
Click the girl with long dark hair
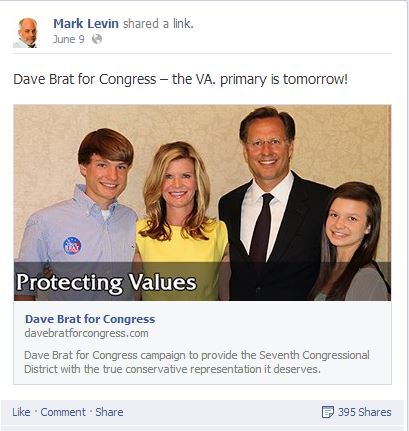pyautogui.click(x=349, y=242)
